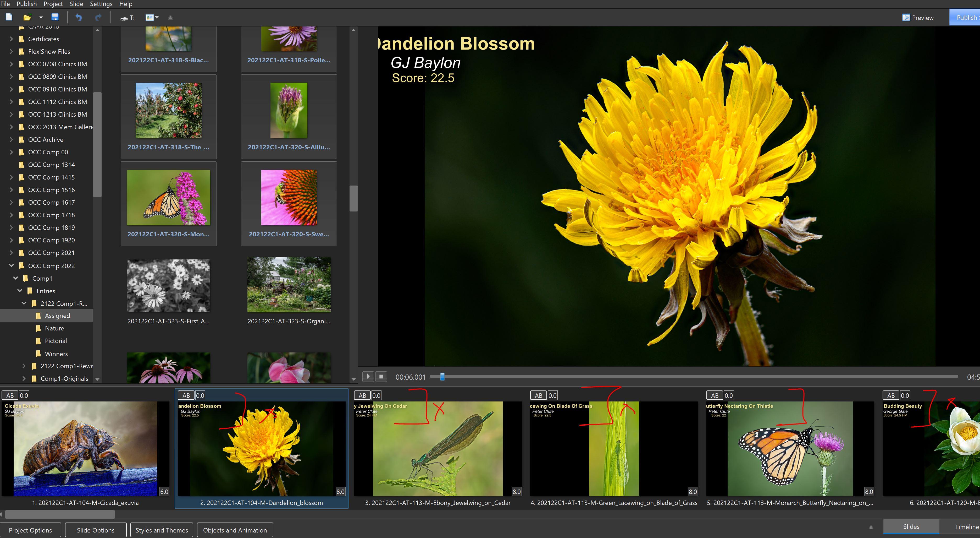Save project with the floppy disk icon

[55, 17]
